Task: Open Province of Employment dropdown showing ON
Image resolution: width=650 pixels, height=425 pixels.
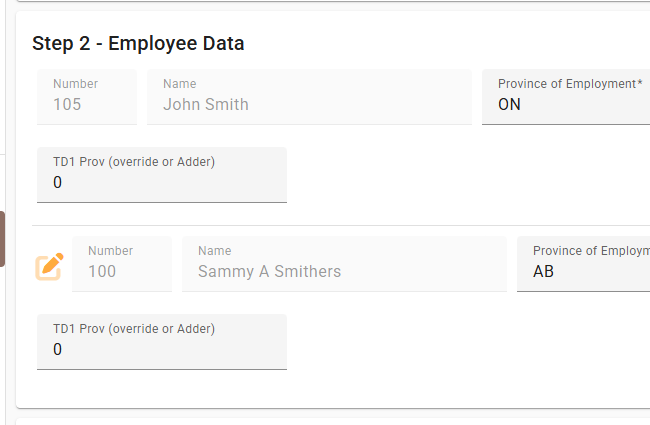Action: click(x=566, y=97)
